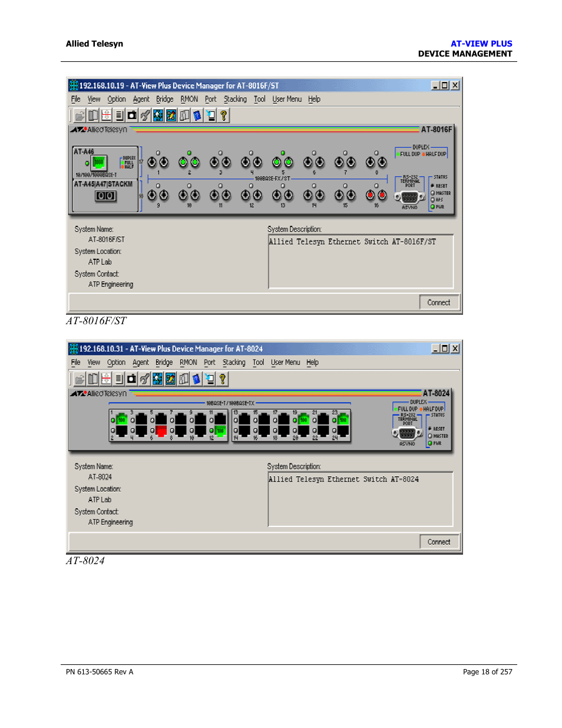Click Connect button in AT-8016F/ST window

coord(439,302)
